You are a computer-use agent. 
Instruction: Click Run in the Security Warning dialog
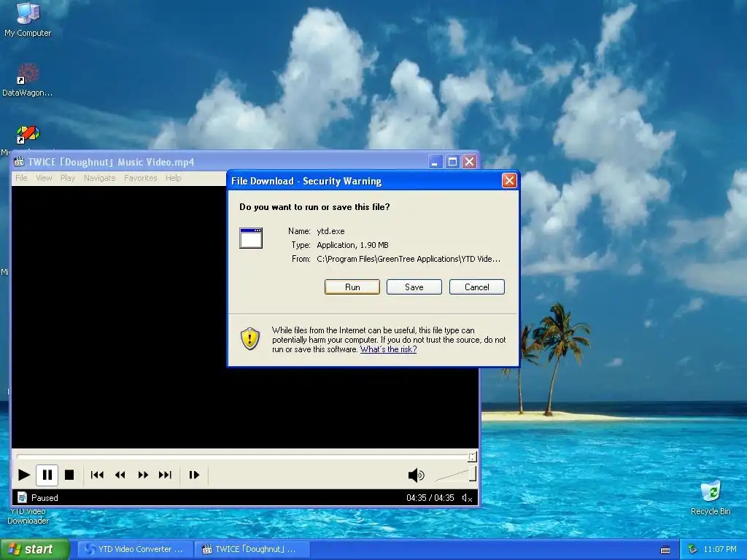click(x=352, y=287)
